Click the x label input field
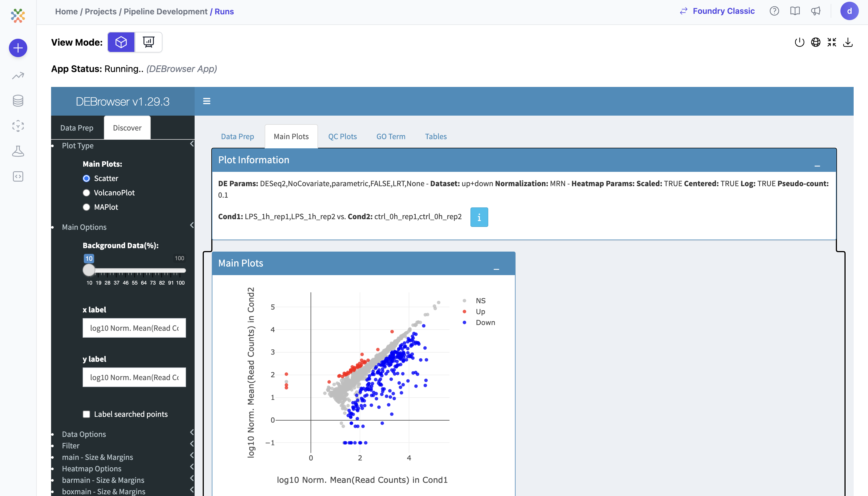 (x=134, y=328)
